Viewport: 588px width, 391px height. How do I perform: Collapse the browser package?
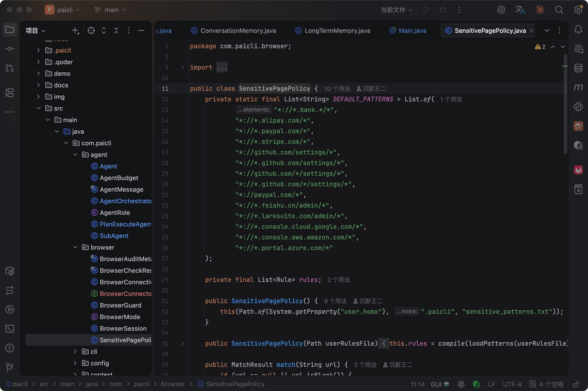[x=75, y=247]
